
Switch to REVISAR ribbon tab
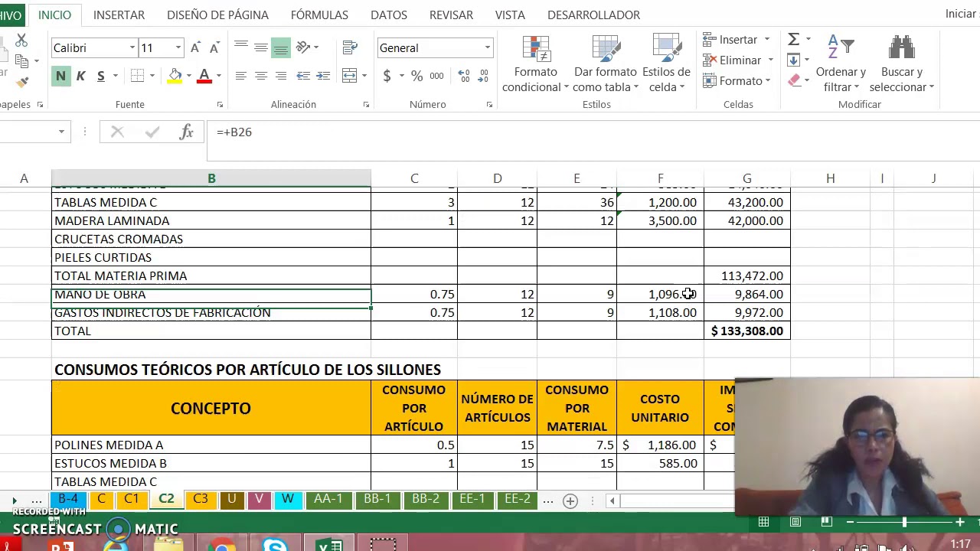(x=451, y=15)
